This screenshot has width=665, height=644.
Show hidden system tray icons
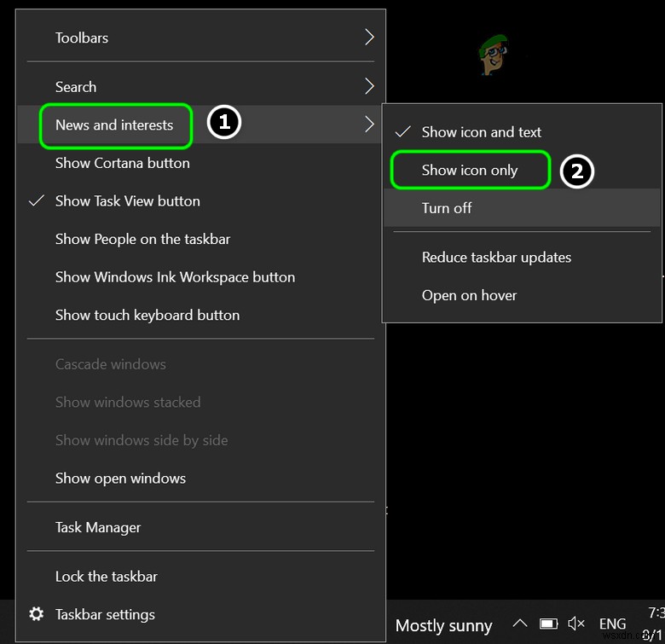520,624
